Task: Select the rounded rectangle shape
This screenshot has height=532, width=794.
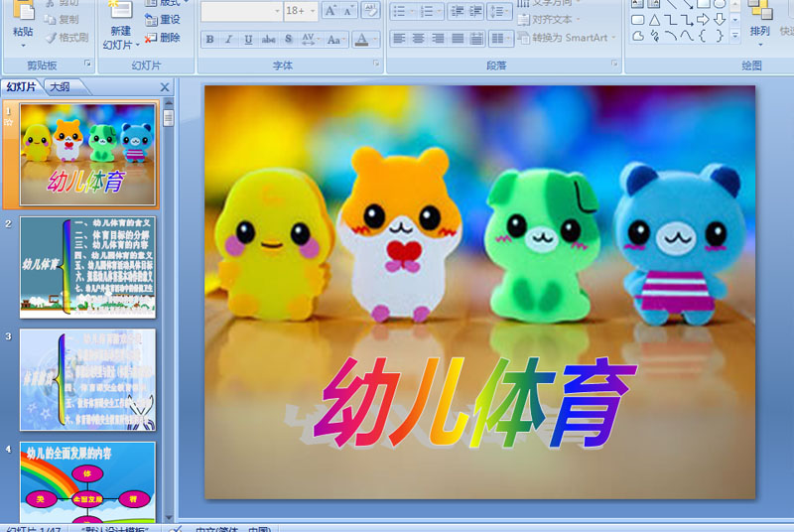Action: [638, 20]
